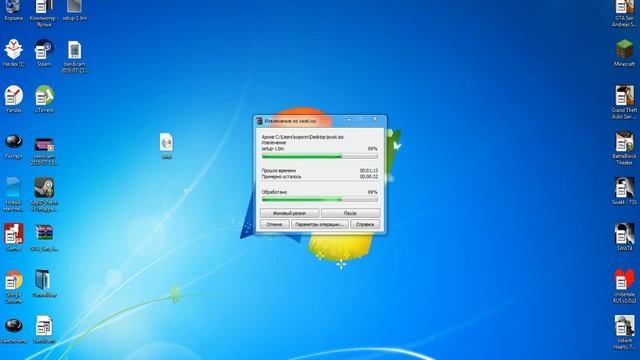The height and width of the screenshot is (360, 640).
Task: Cancel extraction with the Отмена button
Action: 275,224
